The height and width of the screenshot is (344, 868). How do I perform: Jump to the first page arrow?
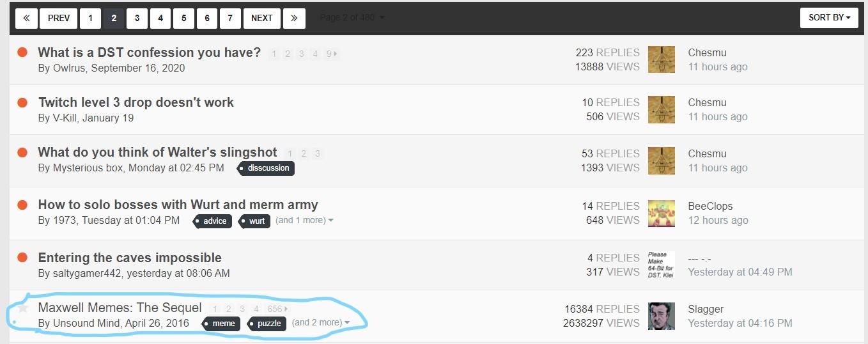(26, 18)
